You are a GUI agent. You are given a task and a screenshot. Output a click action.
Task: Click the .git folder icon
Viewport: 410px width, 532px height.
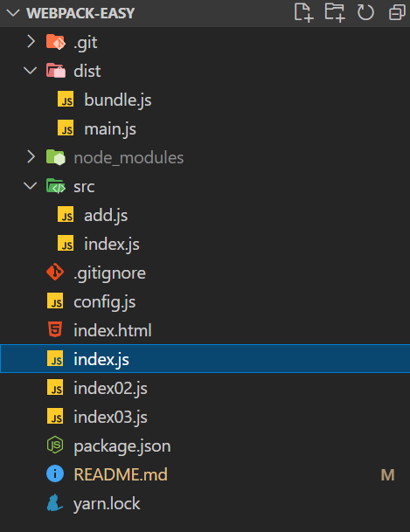pos(56,42)
